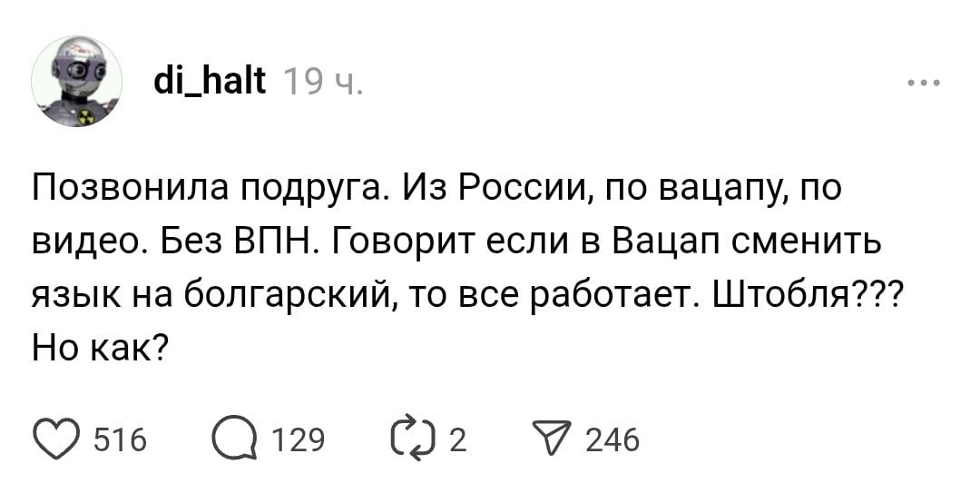The image size is (980, 493).
Task: Open di_halt's robot avatar picture
Action: click(76, 82)
